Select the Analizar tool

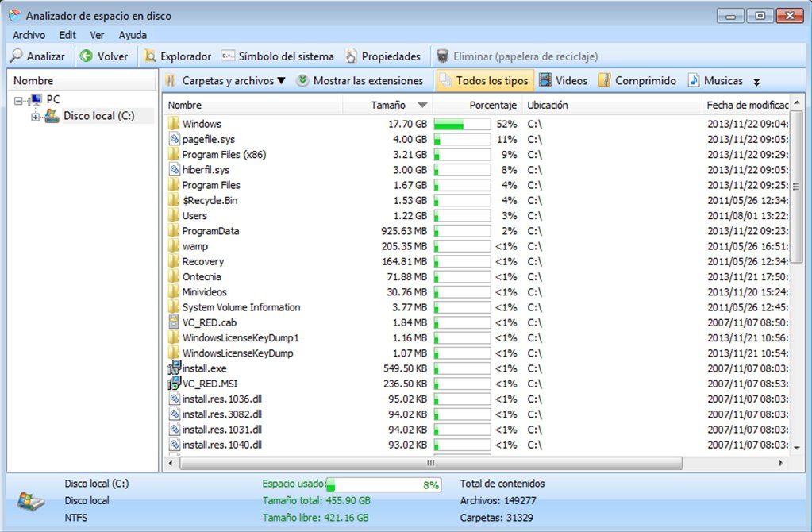click(38, 56)
